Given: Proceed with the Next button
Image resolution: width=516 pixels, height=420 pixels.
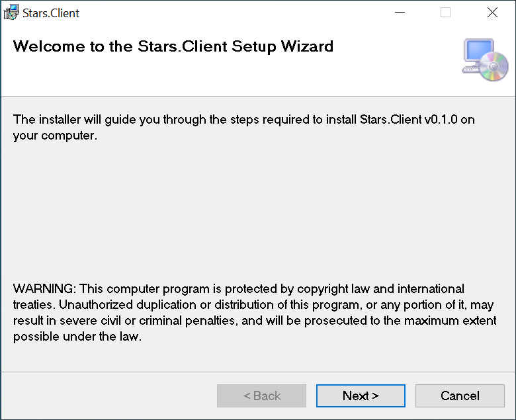Looking at the screenshot, I should [x=361, y=396].
